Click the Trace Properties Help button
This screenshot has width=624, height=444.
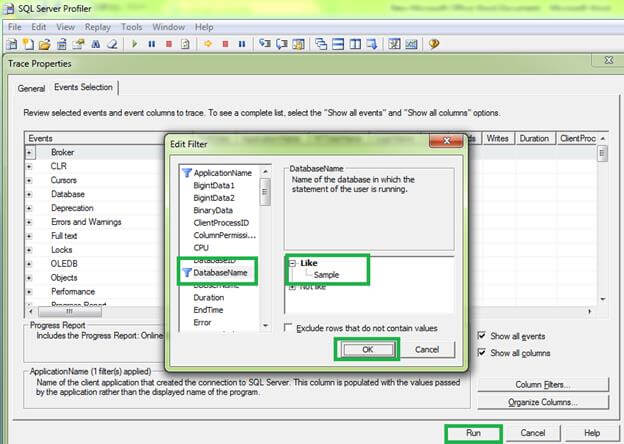click(x=592, y=433)
